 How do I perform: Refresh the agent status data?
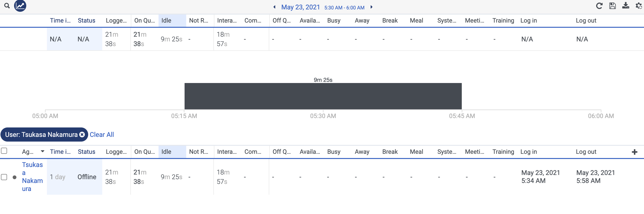coord(599,6)
